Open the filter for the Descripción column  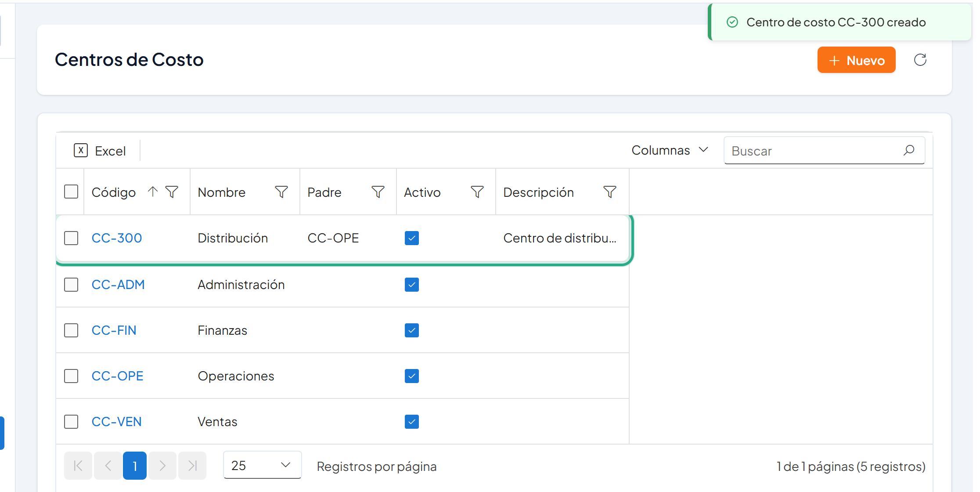[610, 192]
